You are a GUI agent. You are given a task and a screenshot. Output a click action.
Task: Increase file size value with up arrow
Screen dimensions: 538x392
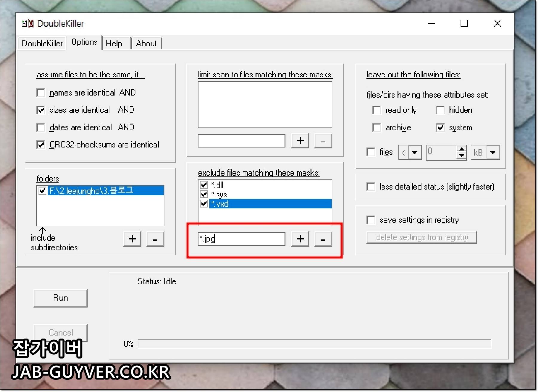pos(462,149)
